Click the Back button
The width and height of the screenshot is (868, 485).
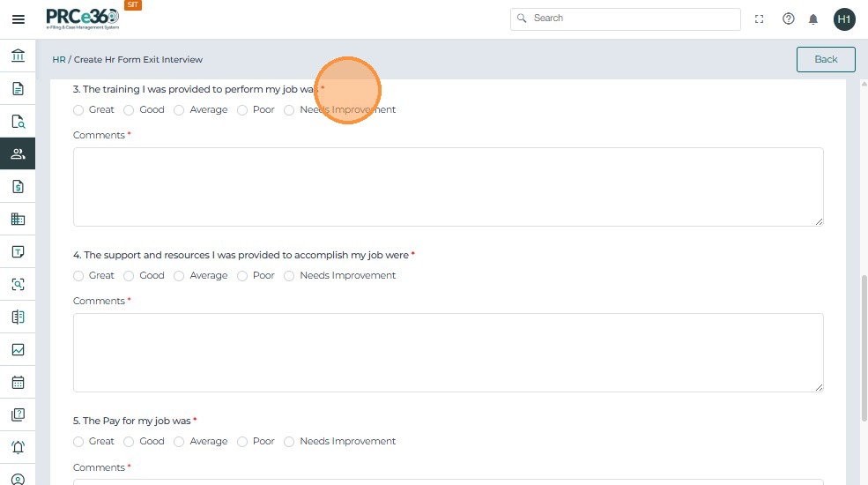click(x=825, y=59)
